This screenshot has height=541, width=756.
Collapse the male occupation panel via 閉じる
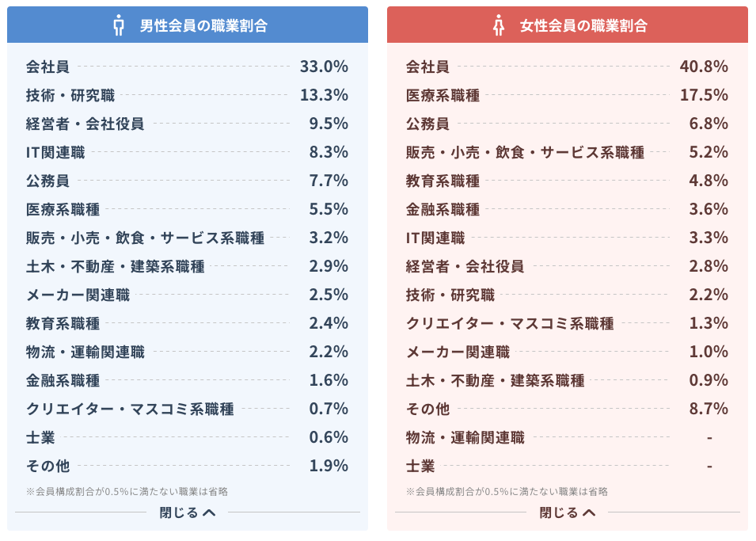coord(188,512)
